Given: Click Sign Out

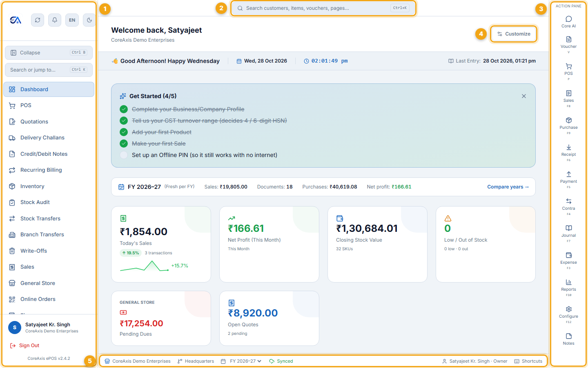Looking at the screenshot, I should click(x=24, y=346).
